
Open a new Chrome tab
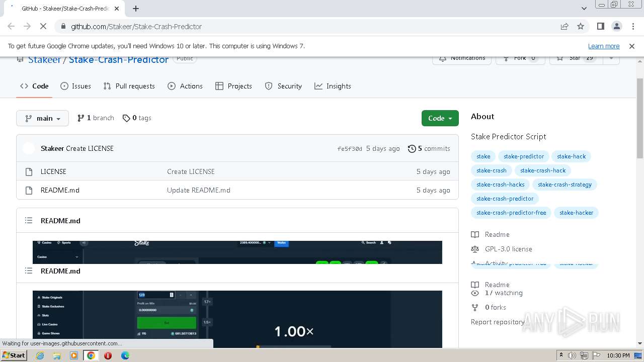point(136,9)
